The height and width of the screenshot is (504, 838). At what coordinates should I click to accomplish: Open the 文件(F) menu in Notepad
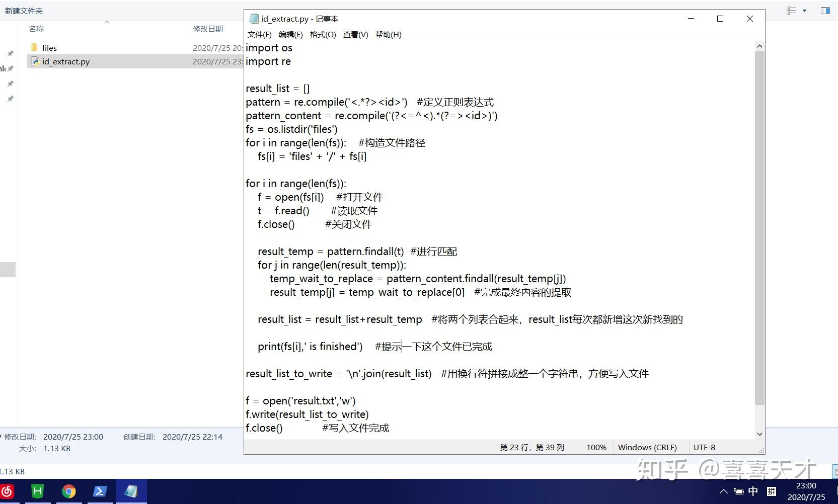pyautogui.click(x=259, y=35)
